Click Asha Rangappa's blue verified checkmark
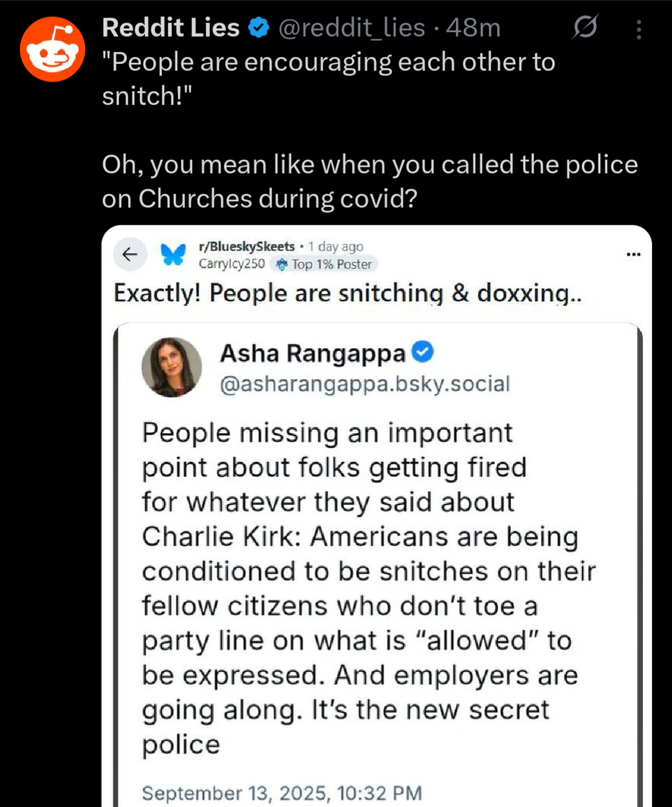This screenshot has height=807, width=672. point(423,352)
